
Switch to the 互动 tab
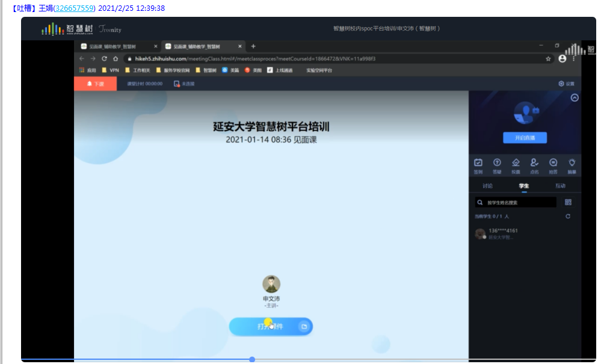[560, 186]
